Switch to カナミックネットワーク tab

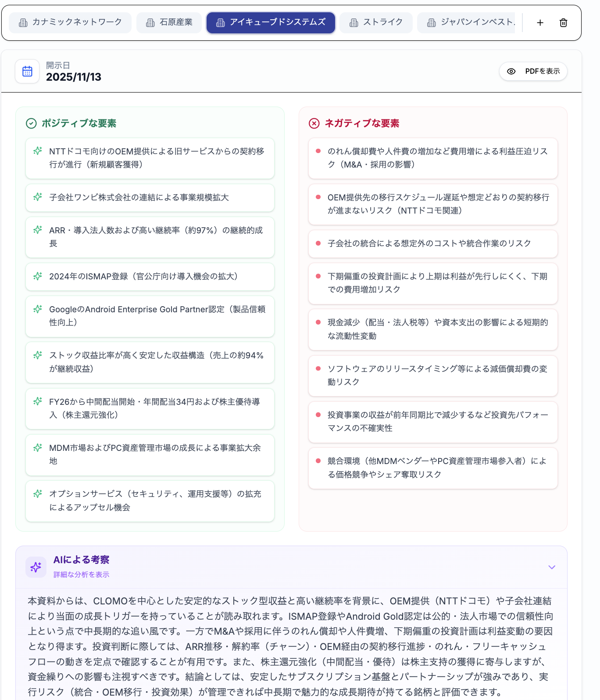click(70, 22)
